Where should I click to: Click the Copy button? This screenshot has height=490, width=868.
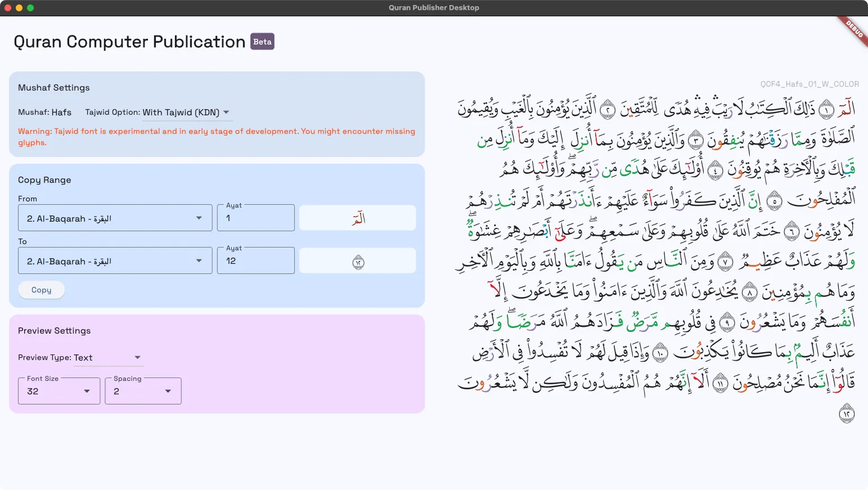(x=42, y=290)
